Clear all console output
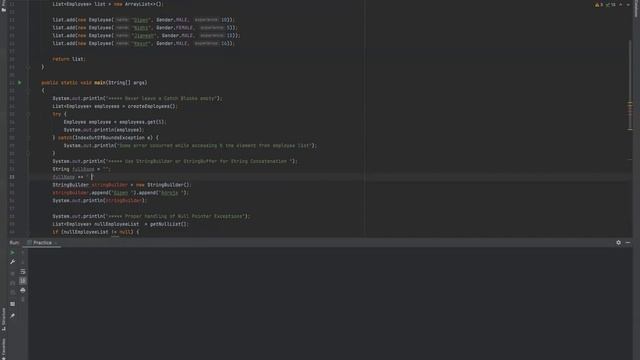Image resolution: width=640 pixels, height=360 pixels. 22,299
